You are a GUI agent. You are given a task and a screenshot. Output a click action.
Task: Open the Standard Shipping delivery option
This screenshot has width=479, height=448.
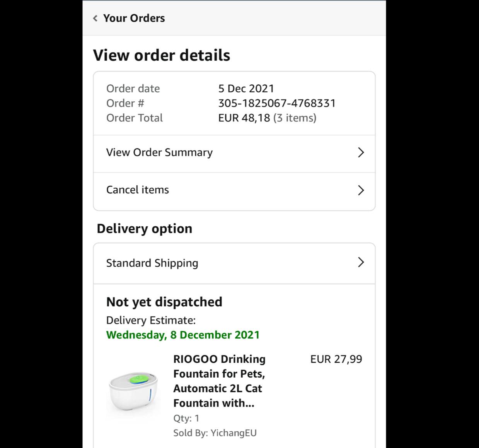click(152, 263)
